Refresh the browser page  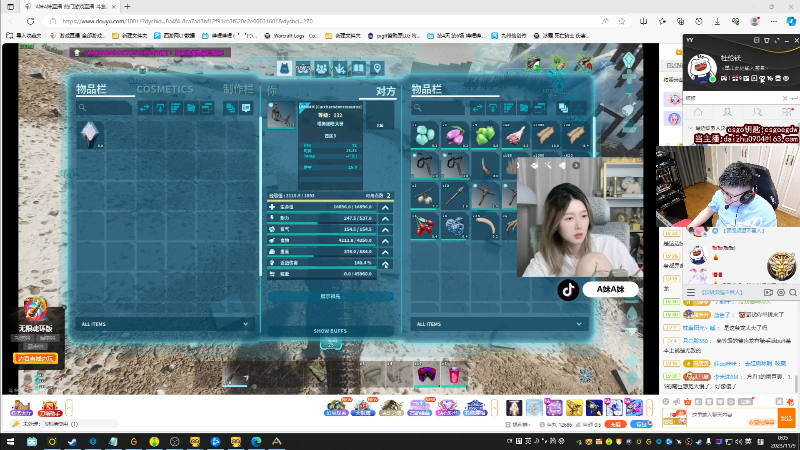pos(31,21)
